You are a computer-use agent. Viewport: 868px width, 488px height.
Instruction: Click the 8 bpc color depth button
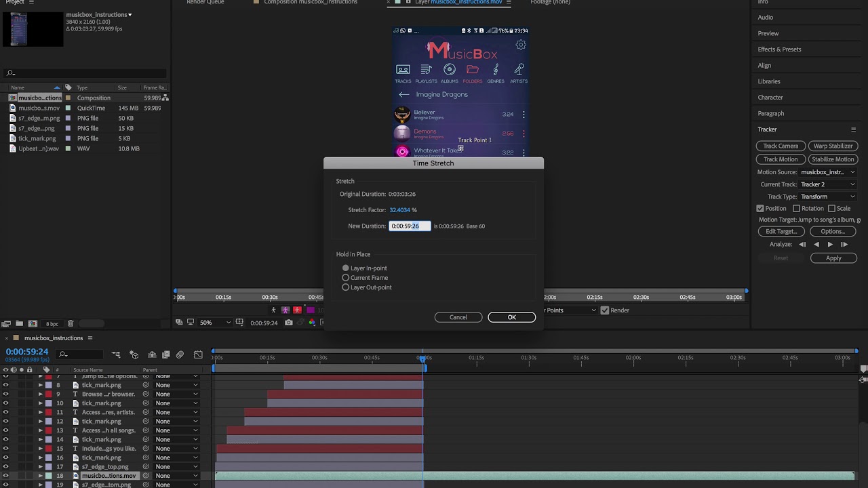tap(52, 324)
